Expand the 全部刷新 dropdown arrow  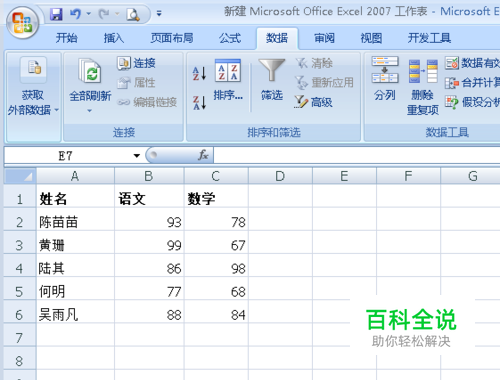click(x=89, y=111)
